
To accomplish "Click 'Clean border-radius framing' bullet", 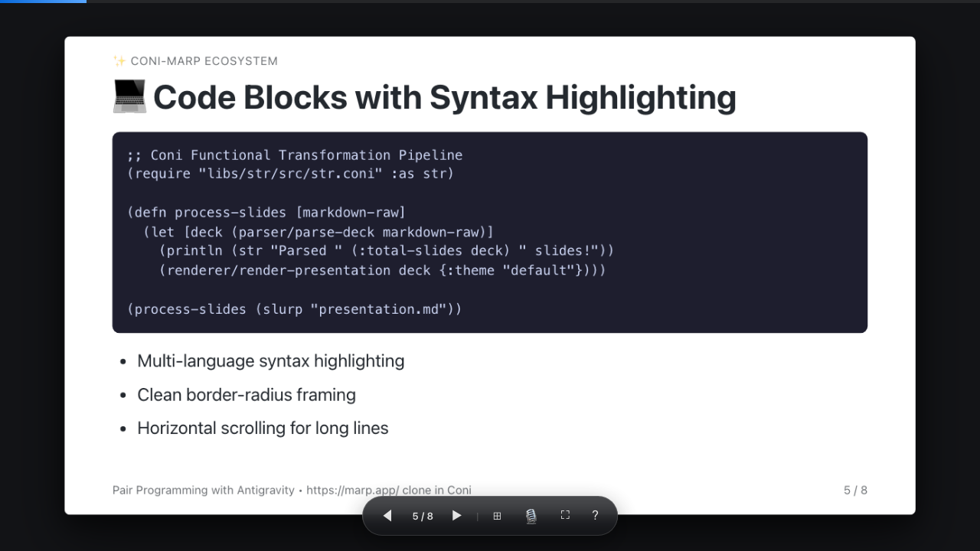I will point(247,395).
